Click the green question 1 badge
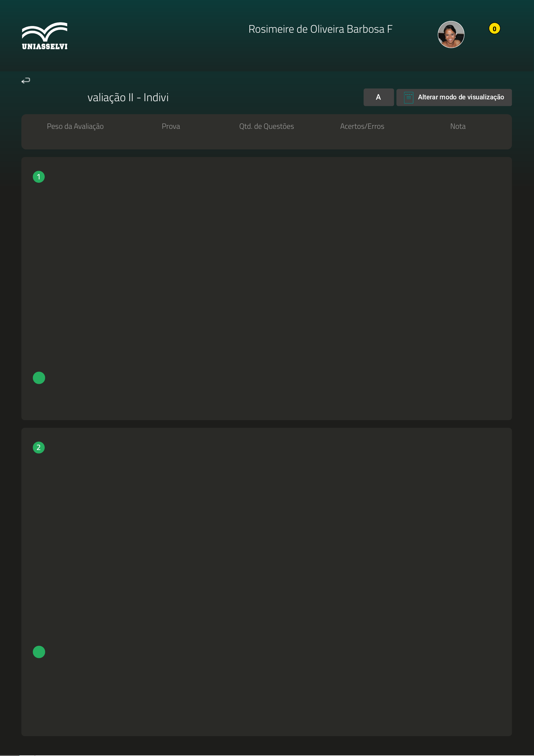534x756 pixels. 39,177
